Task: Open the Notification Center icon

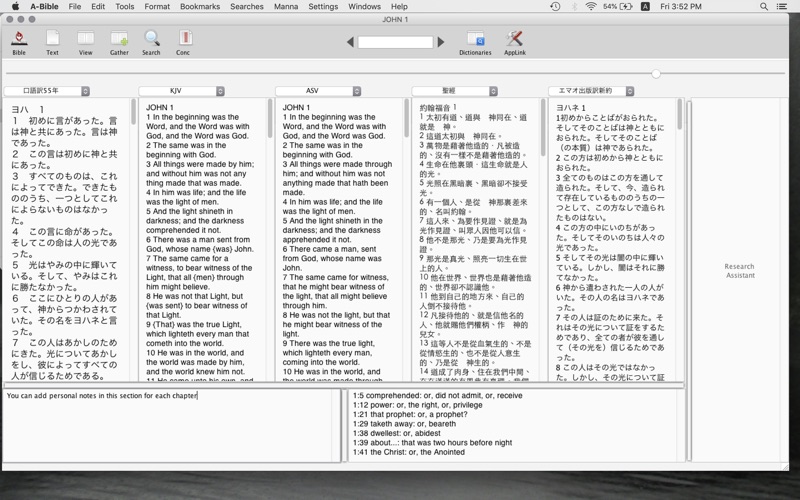Action: click(x=782, y=7)
